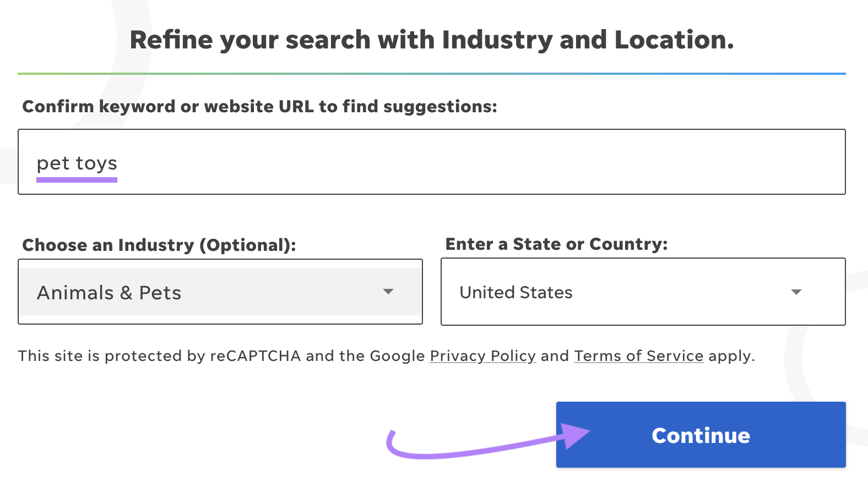Screen dimensions: 868x493
Task: Click the Choose an Industry label
Action: tap(159, 245)
